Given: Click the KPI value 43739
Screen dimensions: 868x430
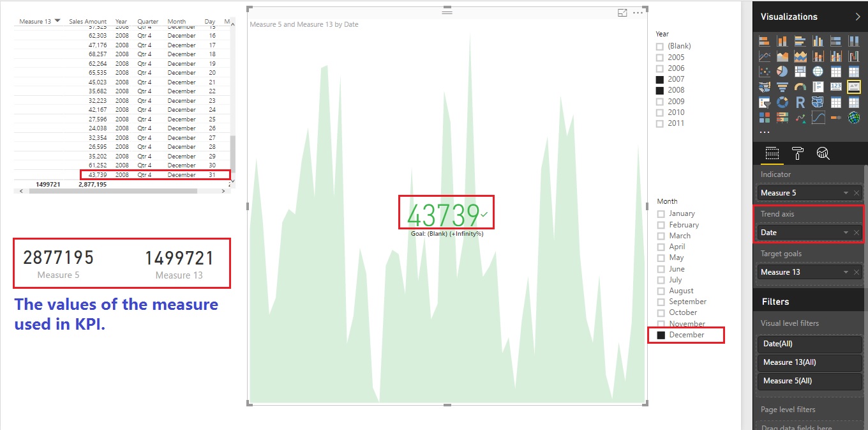Looking at the screenshot, I should tap(443, 215).
